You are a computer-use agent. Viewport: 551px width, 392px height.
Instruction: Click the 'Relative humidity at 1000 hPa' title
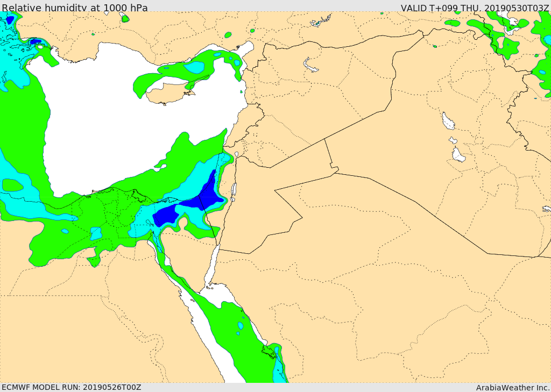click(74, 8)
